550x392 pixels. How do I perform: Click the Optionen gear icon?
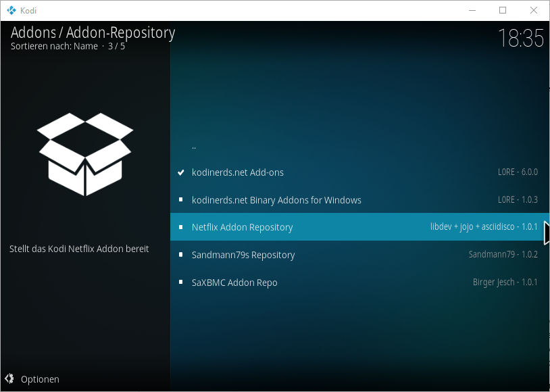click(9, 378)
